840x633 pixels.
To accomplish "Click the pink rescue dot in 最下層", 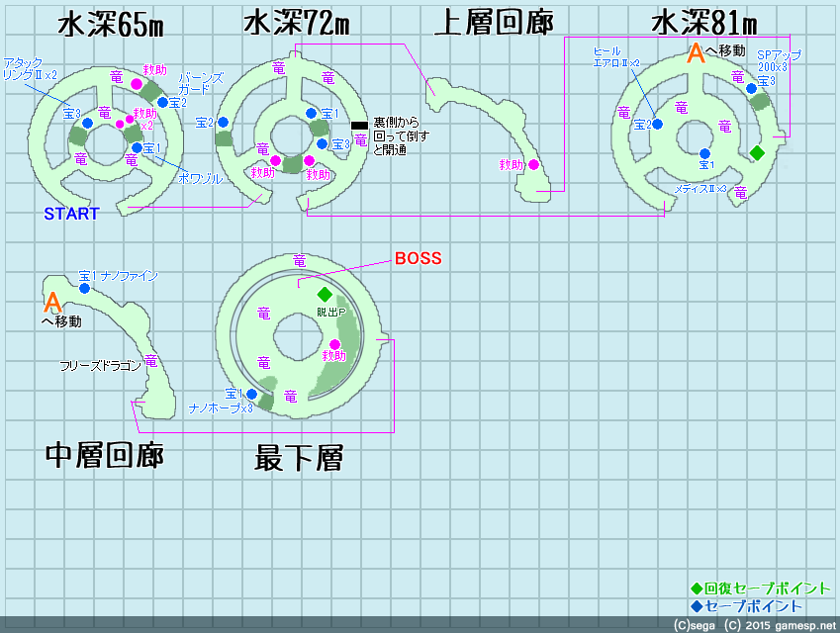I will 334,344.
